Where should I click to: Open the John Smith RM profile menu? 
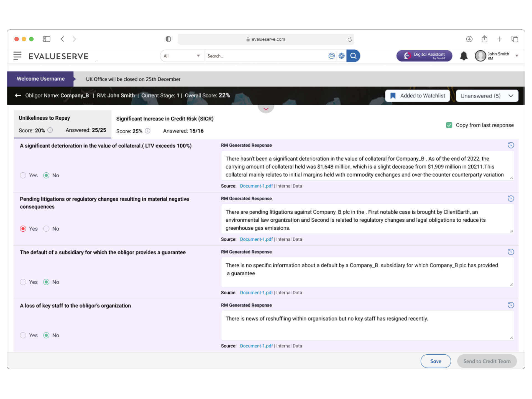click(x=496, y=56)
